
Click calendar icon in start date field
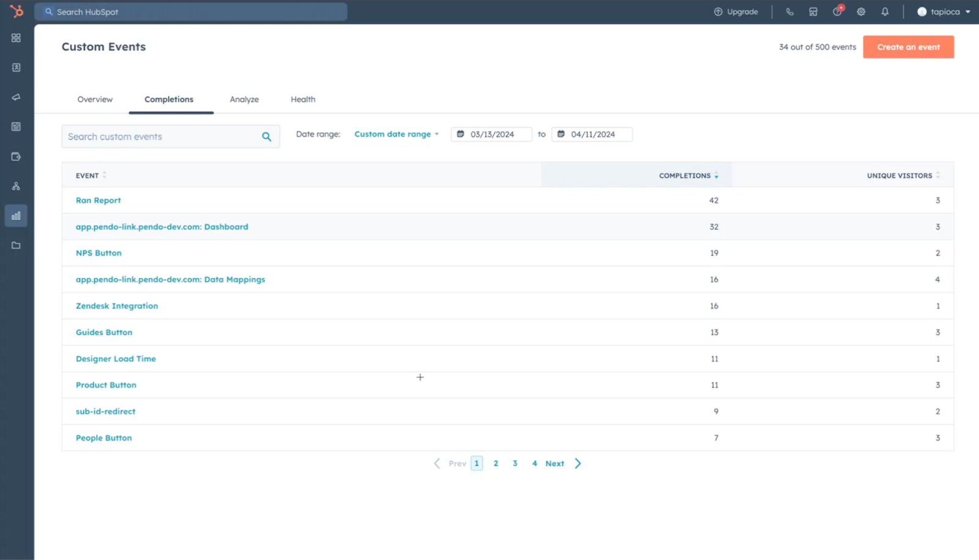[x=461, y=134]
